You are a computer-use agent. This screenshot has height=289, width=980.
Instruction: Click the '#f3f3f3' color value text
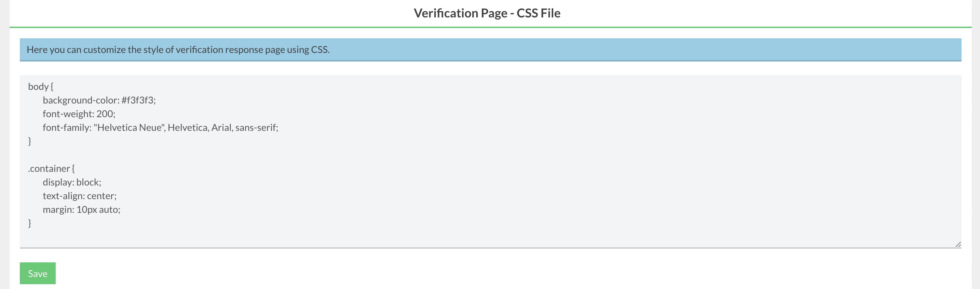(x=137, y=100)
